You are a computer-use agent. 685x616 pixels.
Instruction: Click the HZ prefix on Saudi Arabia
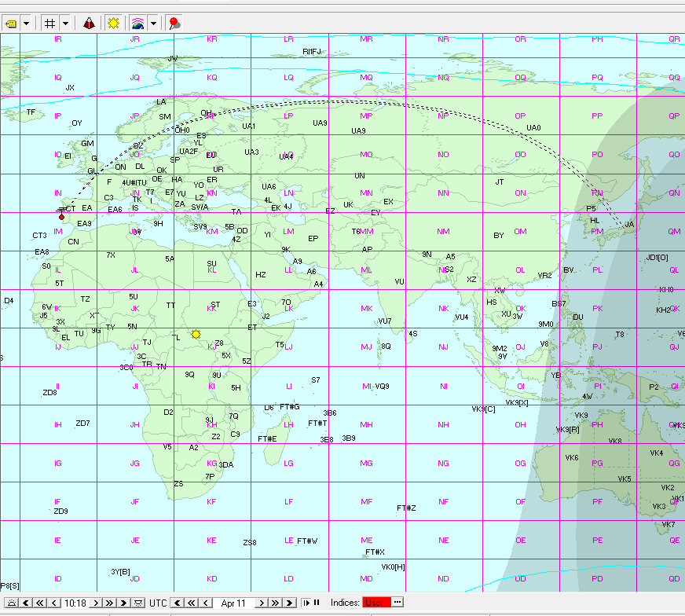260,274
